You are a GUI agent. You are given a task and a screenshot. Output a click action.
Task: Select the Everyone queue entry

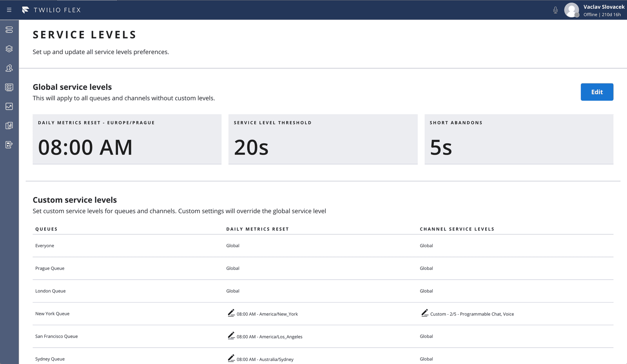click(45, 245)
